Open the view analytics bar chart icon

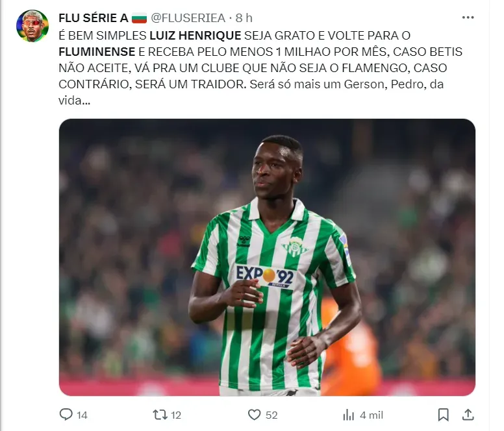349,415
